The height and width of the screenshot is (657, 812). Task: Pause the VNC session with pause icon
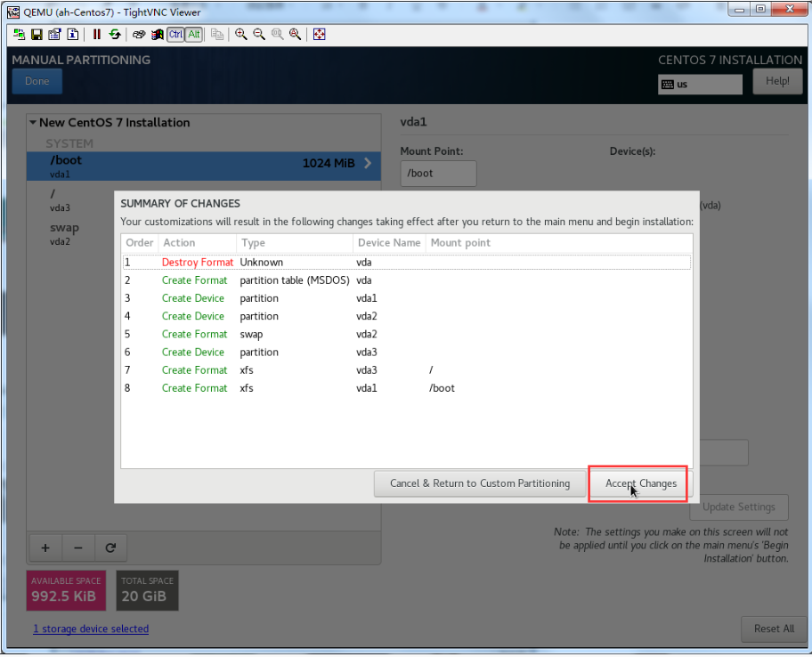[x=97, y=35]
